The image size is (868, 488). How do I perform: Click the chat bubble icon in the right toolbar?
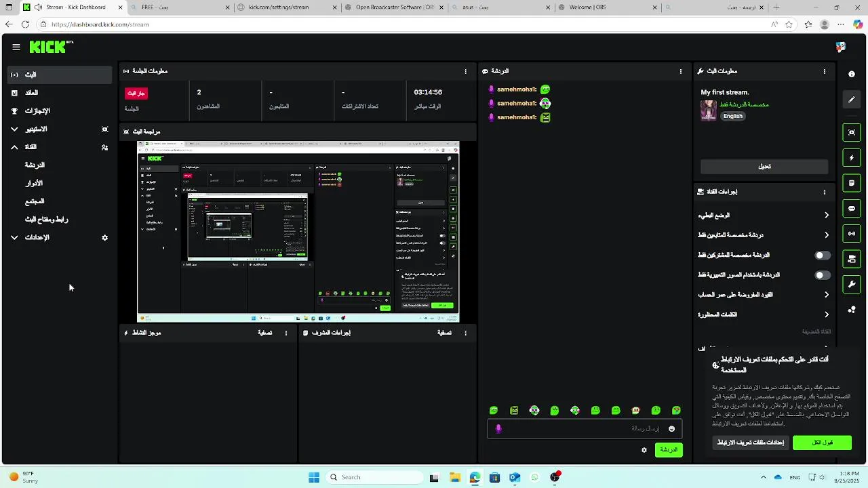[x=852, y=208]
